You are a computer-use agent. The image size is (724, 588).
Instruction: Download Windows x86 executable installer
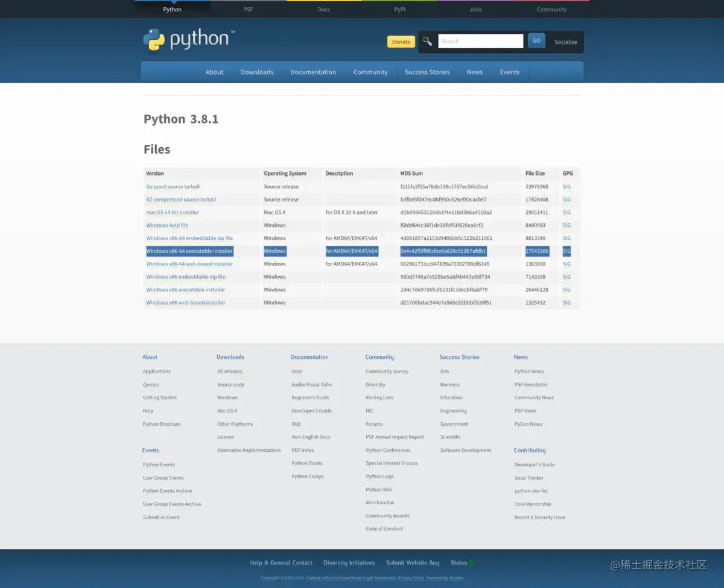186,290
